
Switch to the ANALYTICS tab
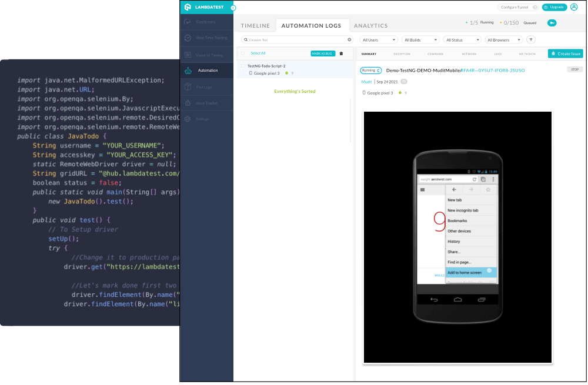click(x=371, y=25)
